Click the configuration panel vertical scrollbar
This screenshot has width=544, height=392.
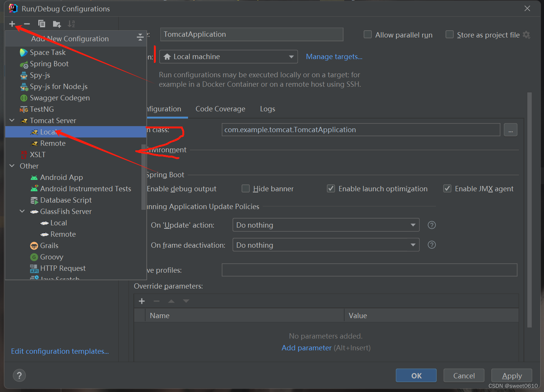pos(529,210)
